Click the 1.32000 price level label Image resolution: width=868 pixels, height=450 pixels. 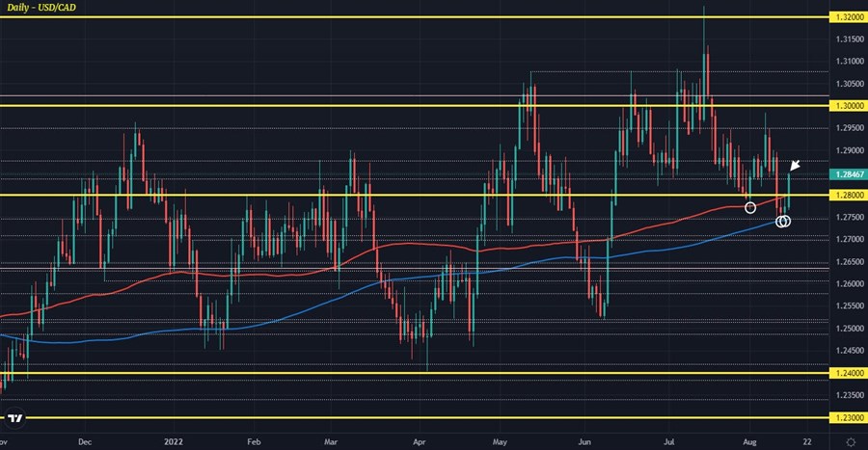pos(848,17)
